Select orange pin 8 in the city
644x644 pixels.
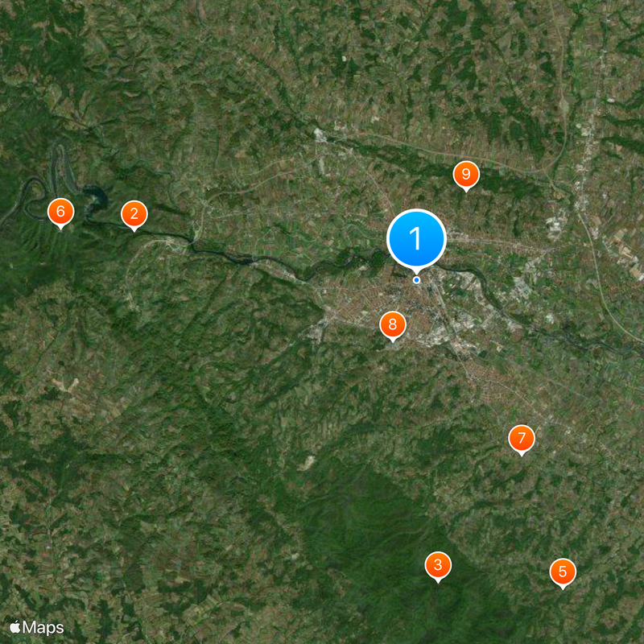[393, 325]
